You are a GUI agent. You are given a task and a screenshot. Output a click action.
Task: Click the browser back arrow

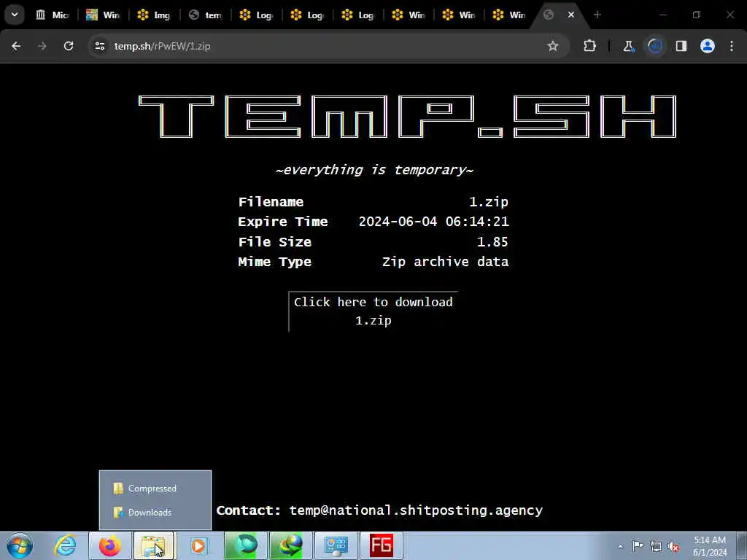click(x=16, y=46)
